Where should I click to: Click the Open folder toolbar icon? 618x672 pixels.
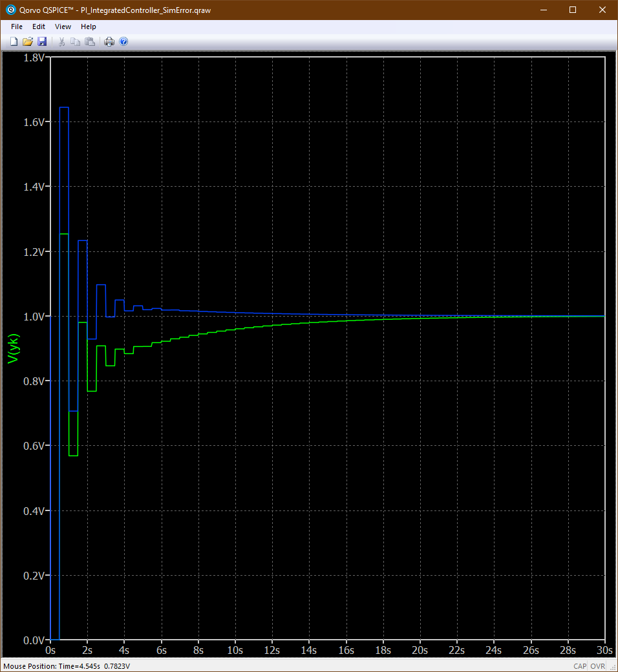click(x=28, y=42)
